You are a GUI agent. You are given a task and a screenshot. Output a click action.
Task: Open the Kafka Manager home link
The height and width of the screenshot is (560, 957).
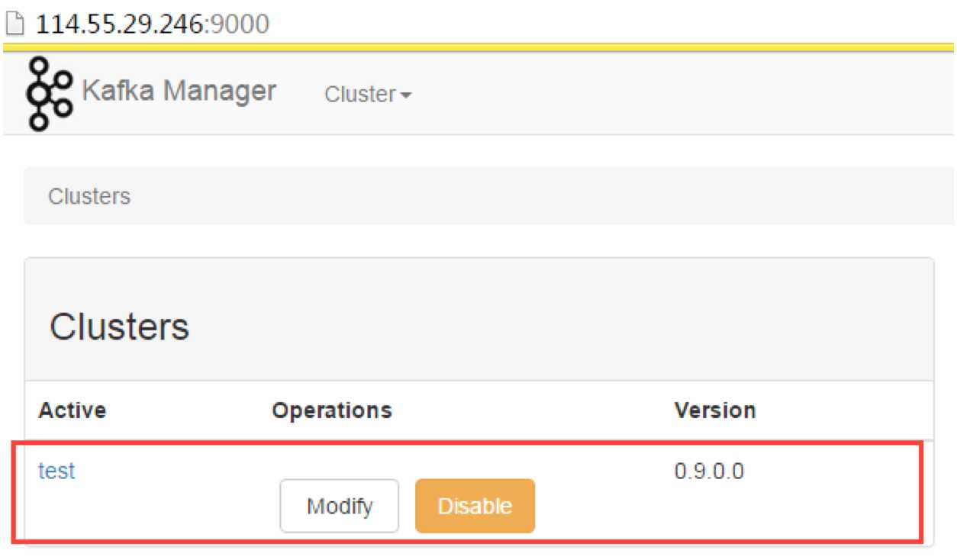pyautogui.click(x=179, y=92)
